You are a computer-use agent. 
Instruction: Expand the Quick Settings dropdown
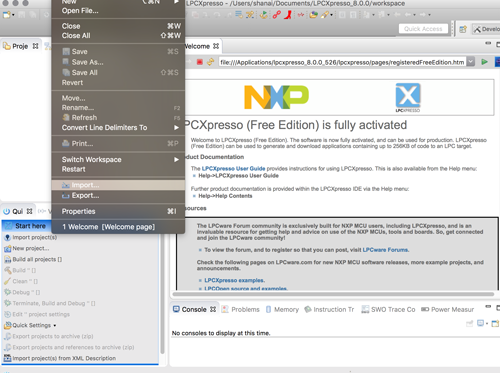[x=55, y=326]
